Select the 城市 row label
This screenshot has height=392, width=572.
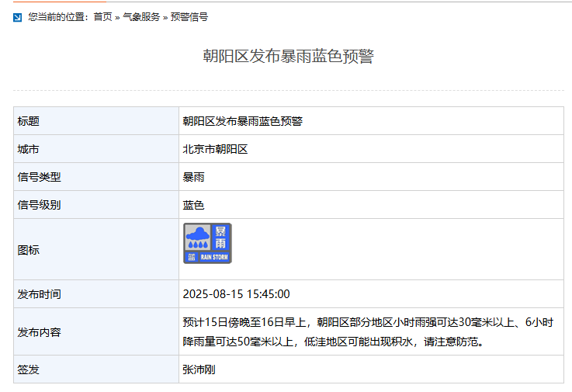[x=29, y=149]
